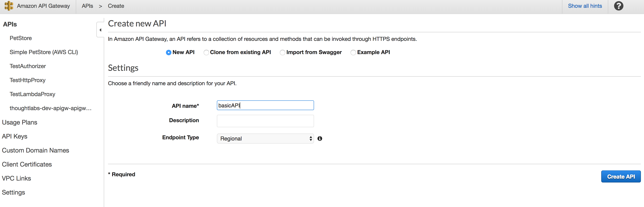Select the PetStore API
Image resolution: width=644 pixels, height=207 pixels.
coord(21,38)
